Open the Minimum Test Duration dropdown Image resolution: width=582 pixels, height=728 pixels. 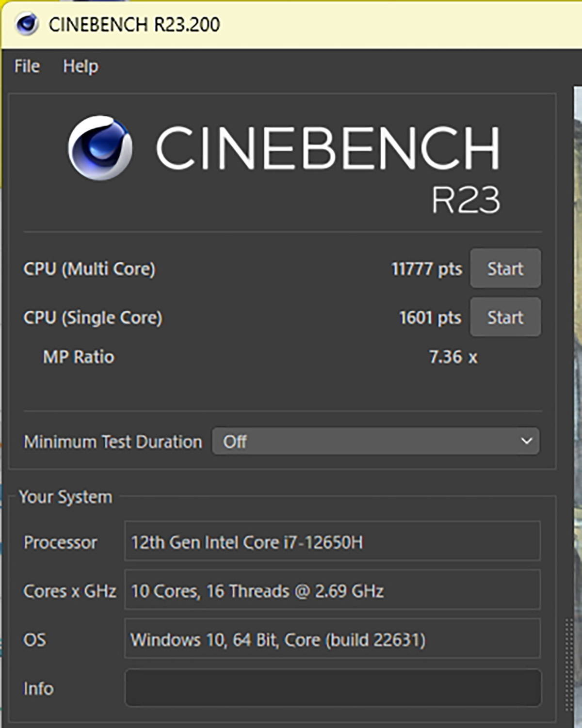click(x=375, y=441)
